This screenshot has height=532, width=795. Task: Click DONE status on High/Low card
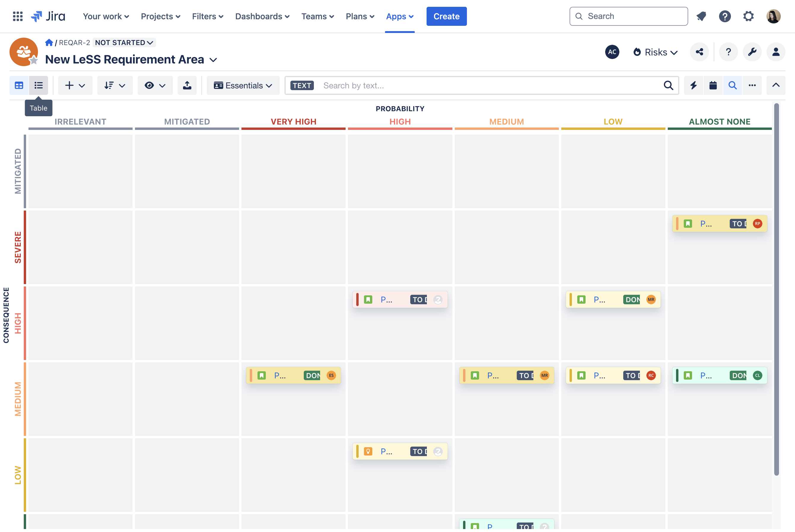tap(632, 300)
